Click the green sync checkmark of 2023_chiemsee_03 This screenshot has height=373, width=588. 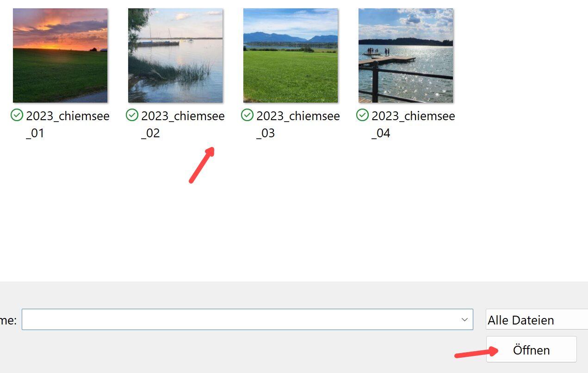248,115
